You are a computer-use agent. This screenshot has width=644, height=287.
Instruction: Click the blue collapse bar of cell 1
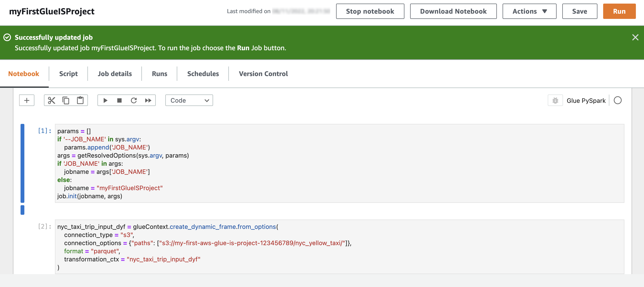(22, 163)
